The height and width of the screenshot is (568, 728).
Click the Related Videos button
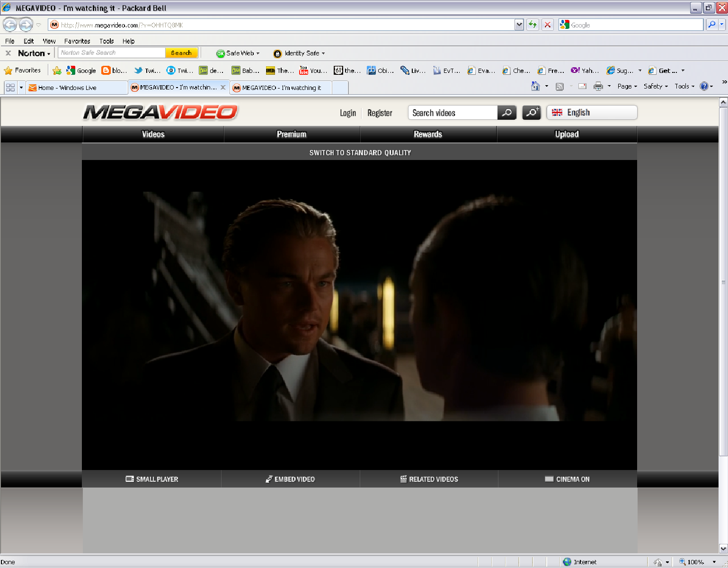(x=429, y=479)
